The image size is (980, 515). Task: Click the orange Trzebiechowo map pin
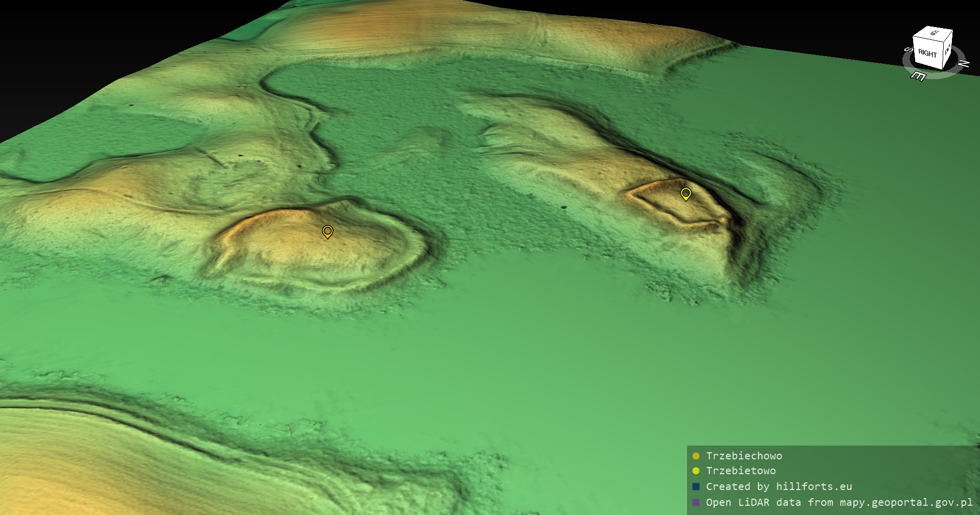tap(328, 232)
